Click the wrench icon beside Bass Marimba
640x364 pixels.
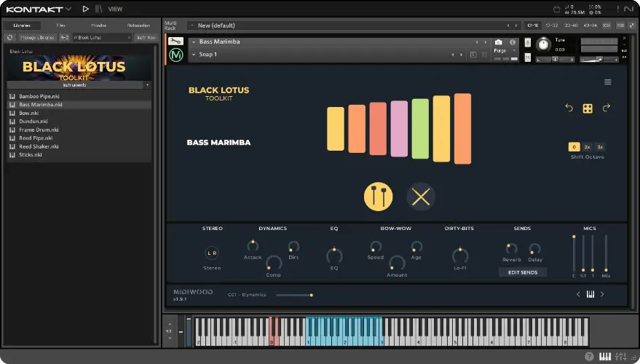pyautogui.click(x=175, y=41)
